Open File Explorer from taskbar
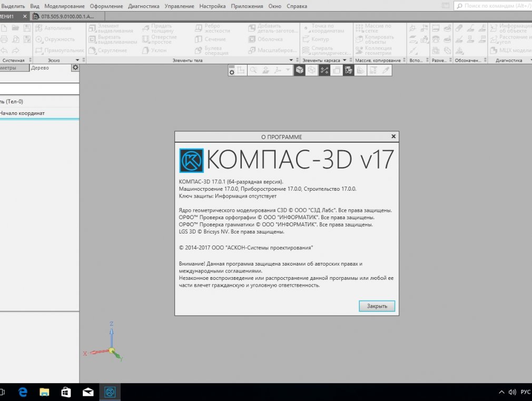This screenshot has width=532, height=401. pos(44,392)
